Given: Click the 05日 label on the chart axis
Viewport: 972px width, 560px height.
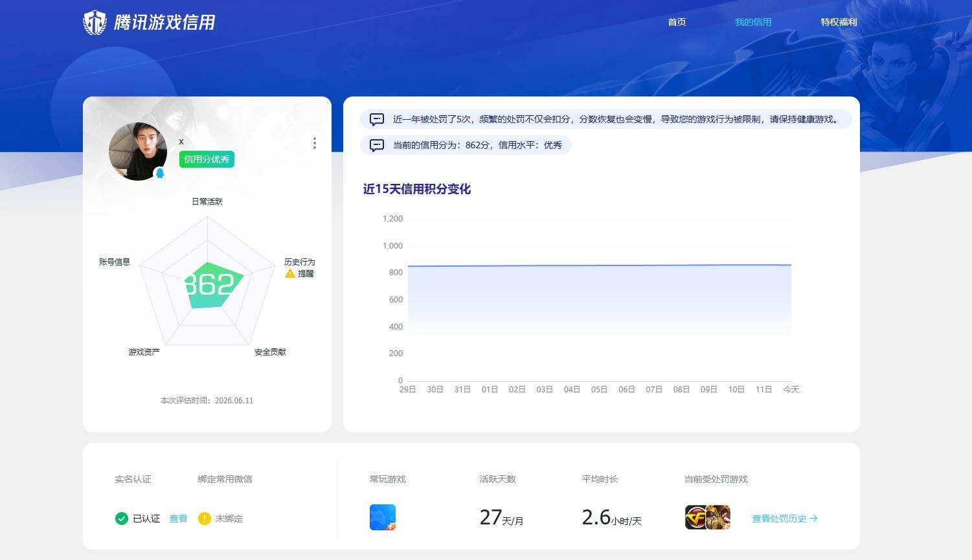Looking at the screenshot, I should click(599, 389).
